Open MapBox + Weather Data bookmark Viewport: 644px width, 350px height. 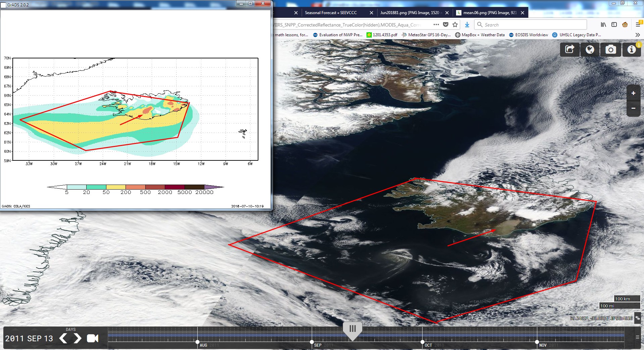pos(480,35)
